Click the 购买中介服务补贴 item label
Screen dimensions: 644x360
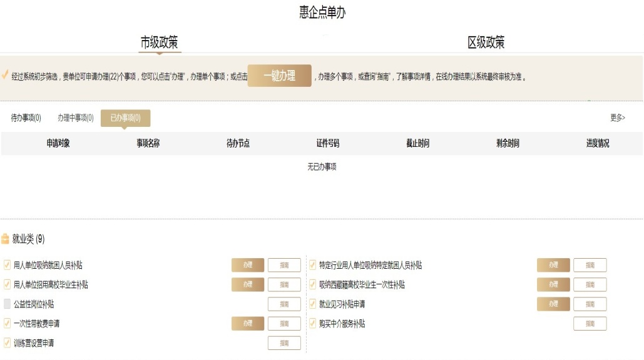tap(342, 323)
